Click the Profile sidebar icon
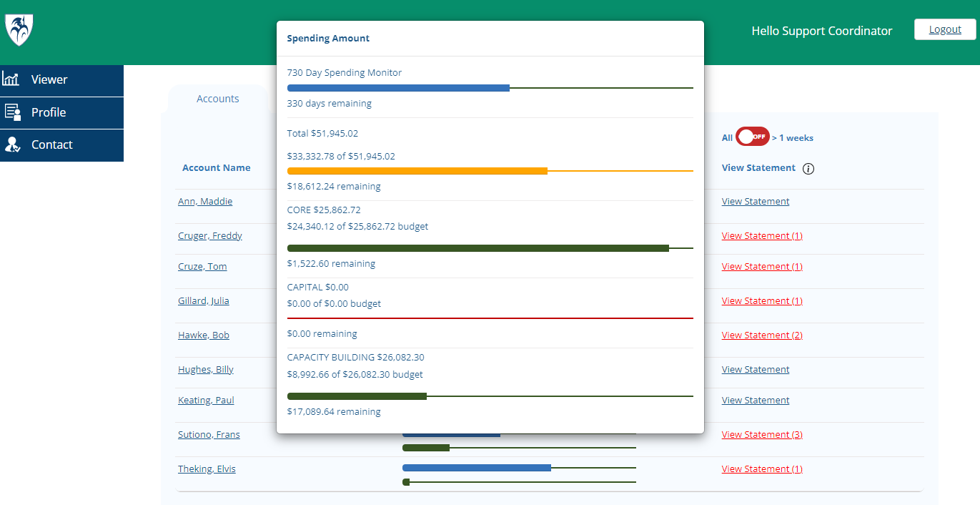 [x=12, y=112]
